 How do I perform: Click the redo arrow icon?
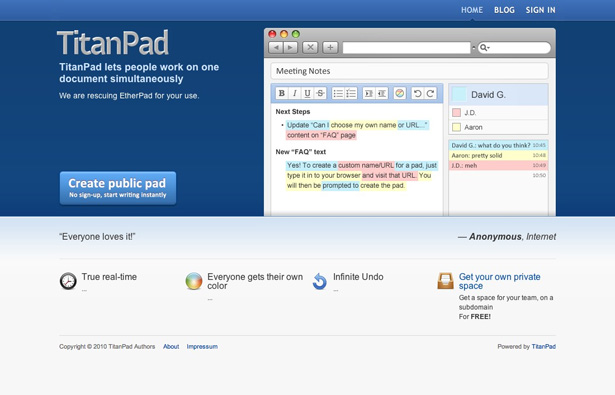430,93
